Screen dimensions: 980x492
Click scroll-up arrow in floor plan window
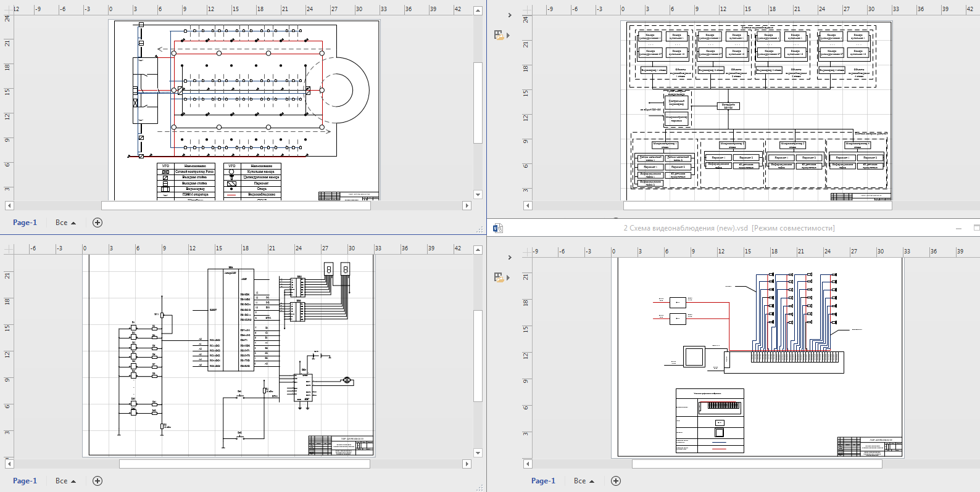[x=478, y=10]
